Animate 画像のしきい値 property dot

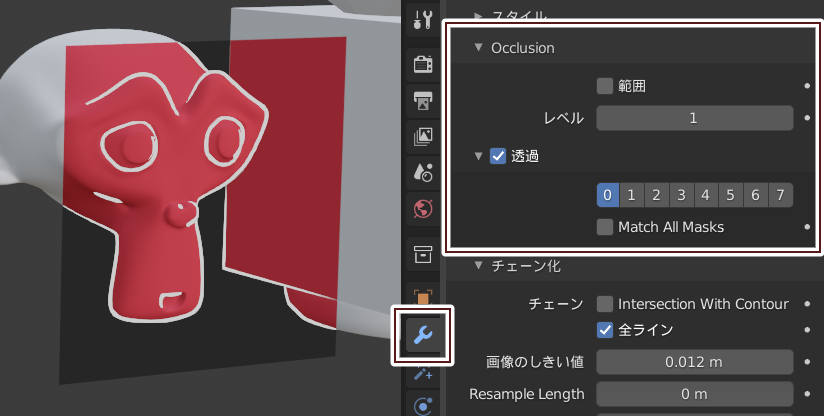click(x=808, y=362)
